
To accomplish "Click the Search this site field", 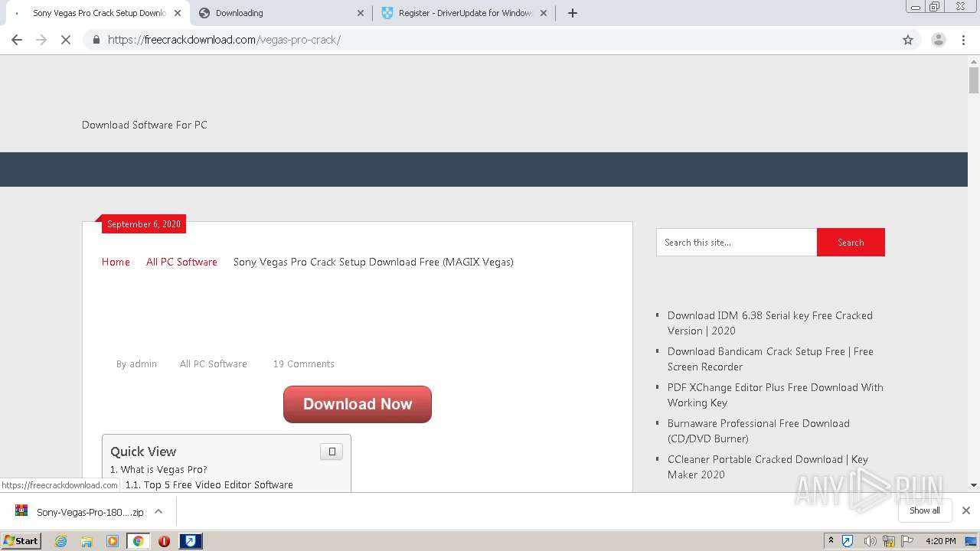I will [737, 242].
